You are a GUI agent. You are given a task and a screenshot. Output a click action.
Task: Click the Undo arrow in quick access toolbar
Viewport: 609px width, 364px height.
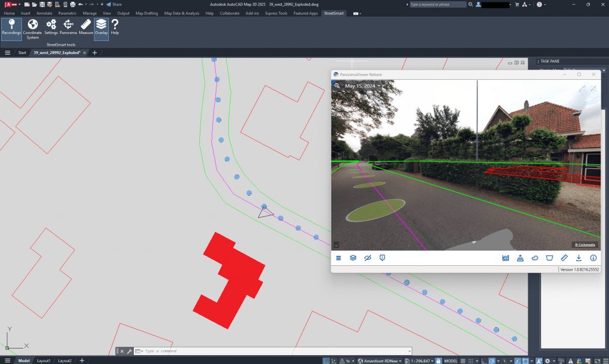click(x=80, y=4)
